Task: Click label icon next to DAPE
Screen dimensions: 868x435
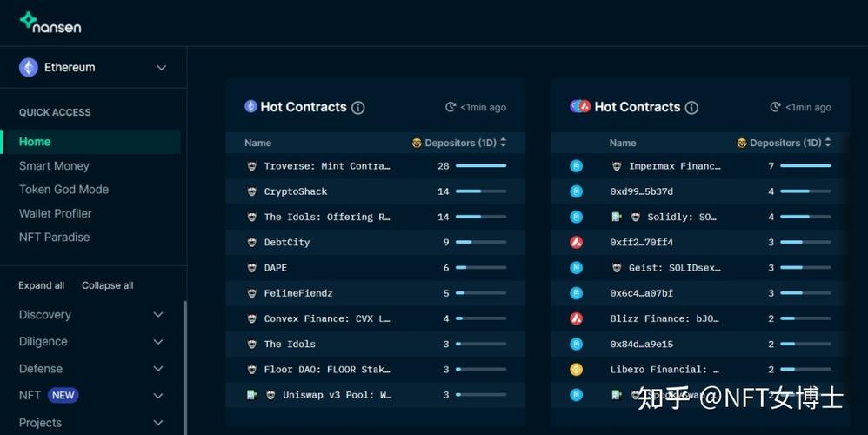Action: (252, 268)
